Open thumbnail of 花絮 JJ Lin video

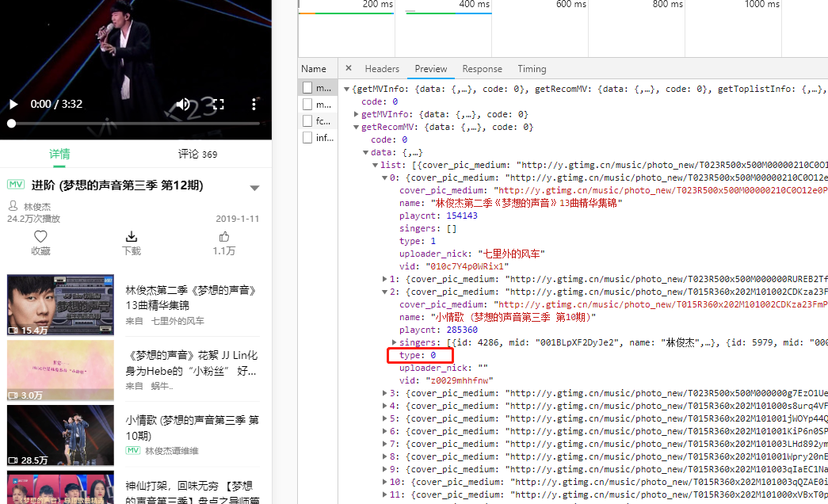(61, 370)
